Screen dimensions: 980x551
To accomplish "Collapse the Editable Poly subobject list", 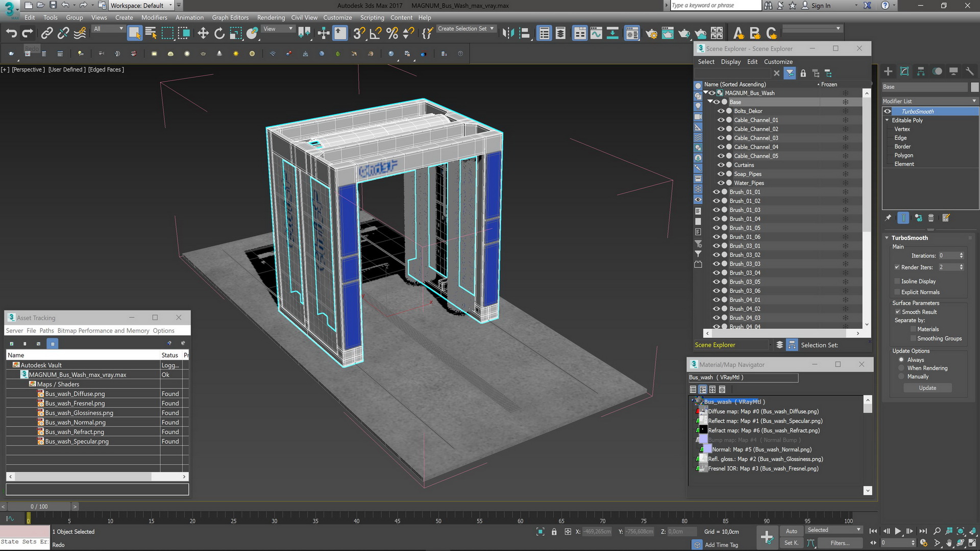I will click(x=887, y=120).
